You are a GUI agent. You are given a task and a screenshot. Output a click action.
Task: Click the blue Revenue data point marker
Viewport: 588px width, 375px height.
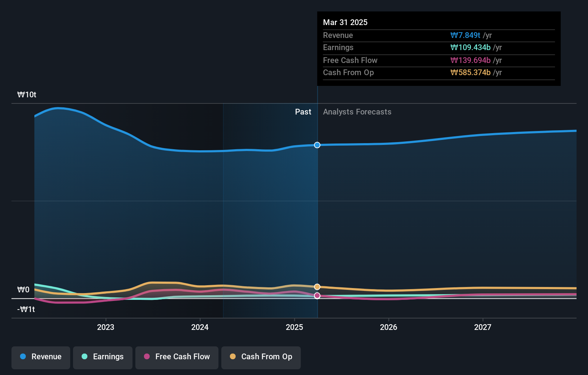coord(317,145)
